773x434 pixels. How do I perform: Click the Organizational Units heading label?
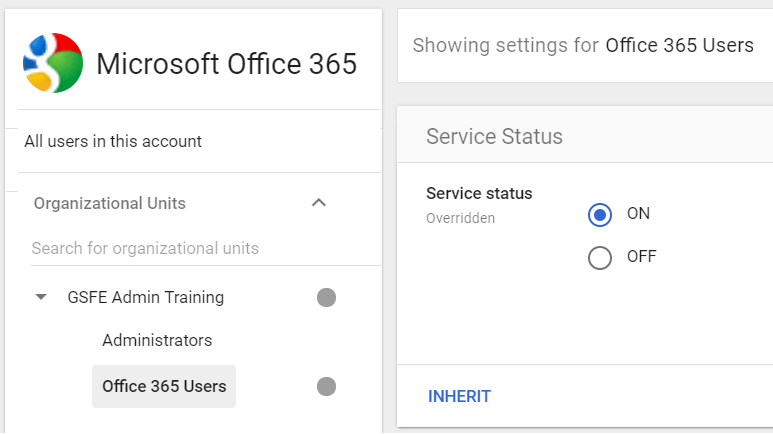pos(110,203)
